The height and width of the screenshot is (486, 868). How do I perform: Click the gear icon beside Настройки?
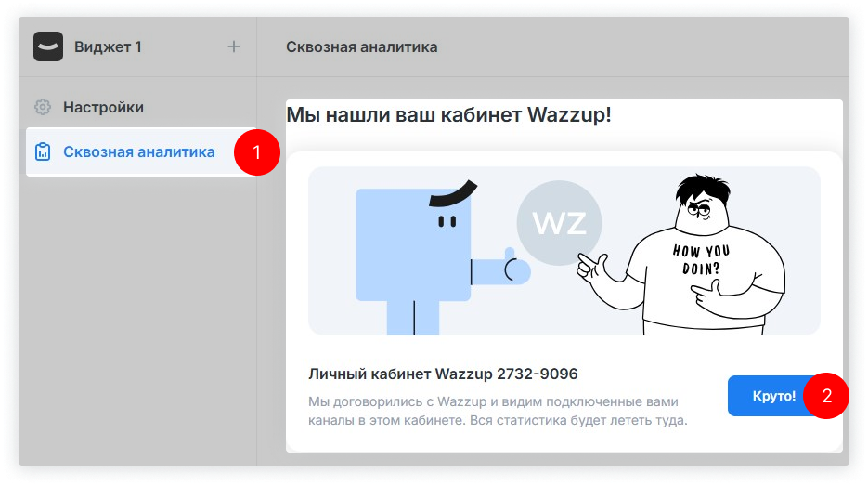[43, 107]
